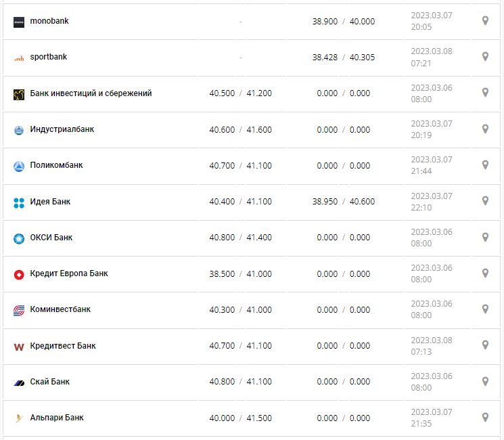Click the Идея Банк blue dots logo
504x440 pixels.
pos(19,202)
